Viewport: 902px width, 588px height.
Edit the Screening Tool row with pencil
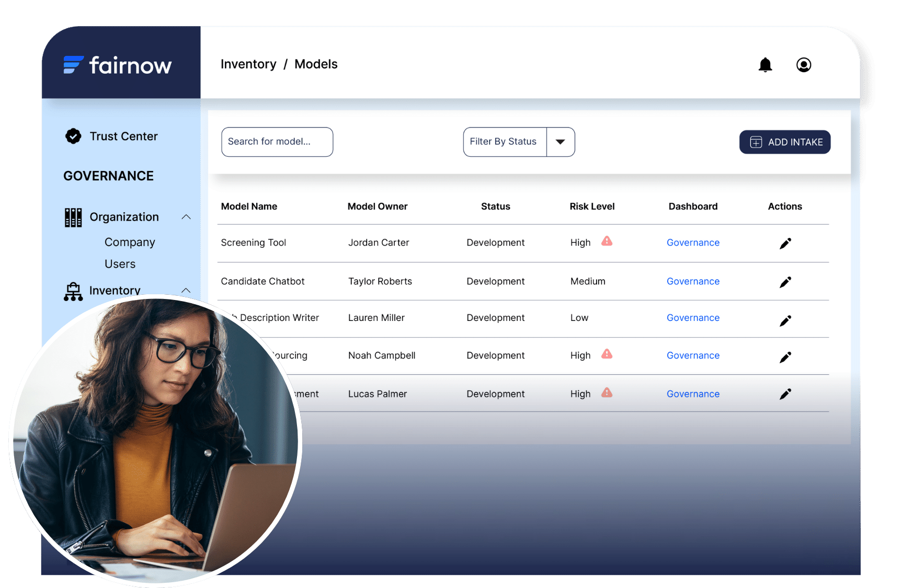[785, 244]
